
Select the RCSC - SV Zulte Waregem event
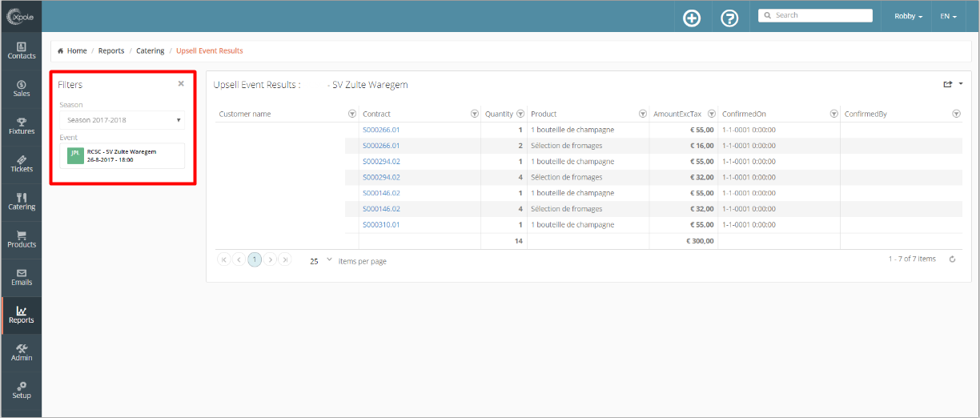click(x=122, y=155)
